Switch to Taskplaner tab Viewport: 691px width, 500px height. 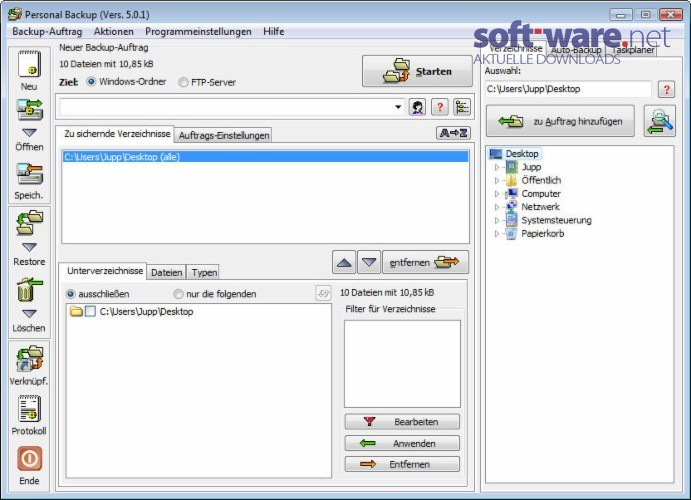coord(632,50)
